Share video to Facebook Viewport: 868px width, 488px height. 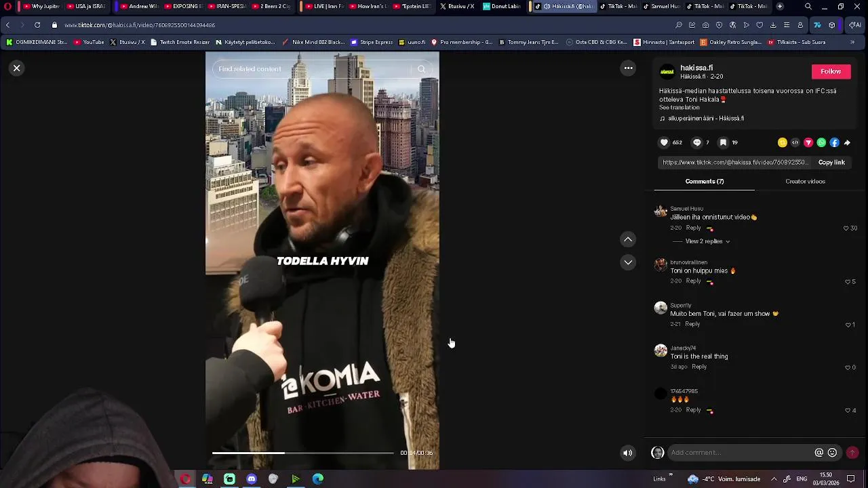[x=834, y=142]
